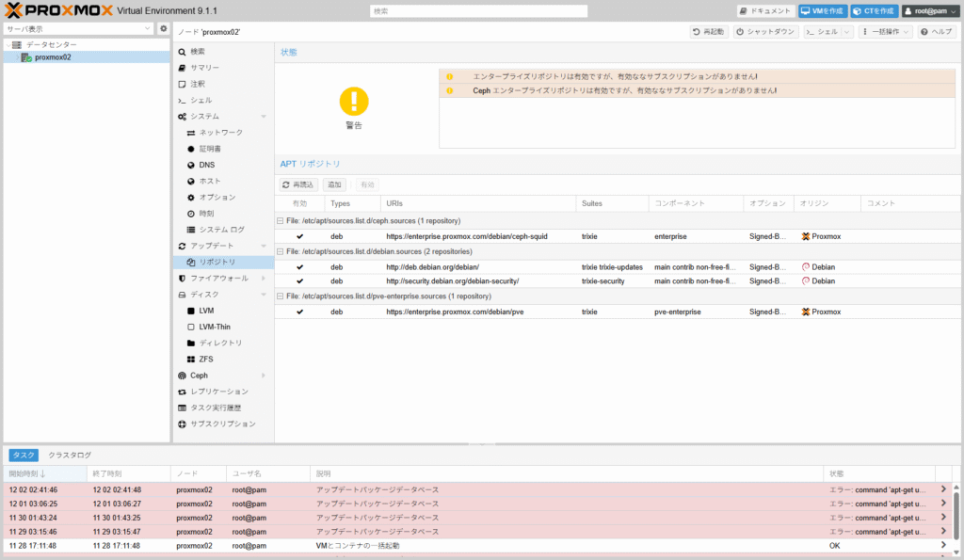The image size is (964, 560).
Task: Open the LVM-Thin storage page
Action: (x=214, y=327)
